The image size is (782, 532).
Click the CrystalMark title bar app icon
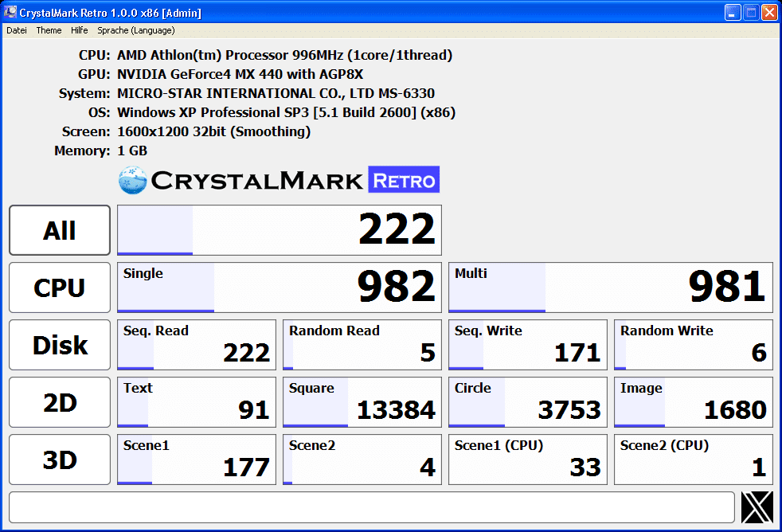click(10, 11)
